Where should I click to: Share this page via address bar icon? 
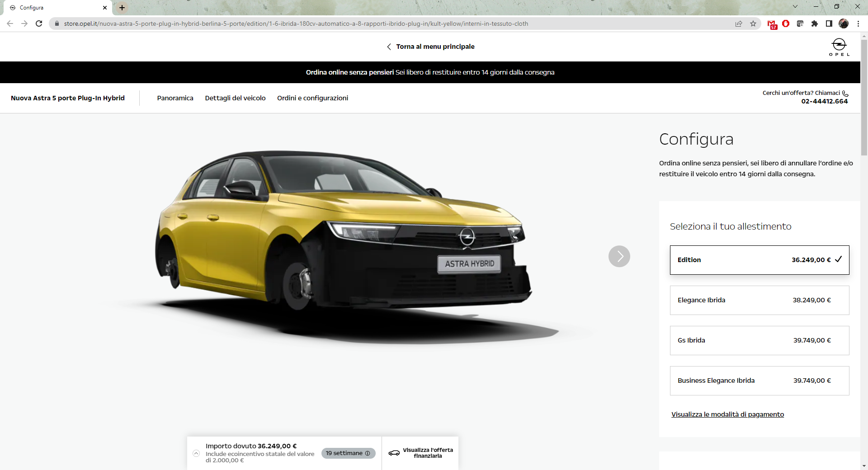point(739,23)
